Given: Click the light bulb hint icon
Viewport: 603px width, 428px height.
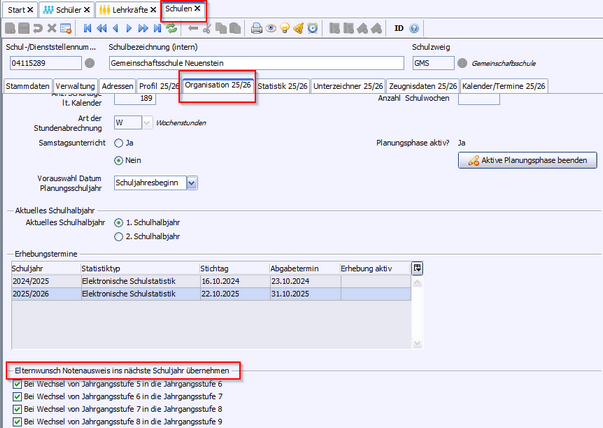Looking at the screenshot, I should [x=285, y=28].
